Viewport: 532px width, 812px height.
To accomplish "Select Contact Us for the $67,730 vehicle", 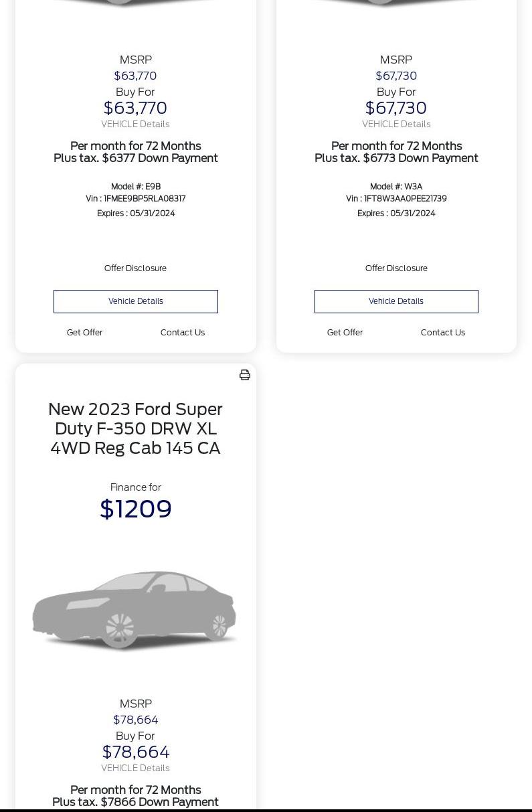I will [443, 333].
